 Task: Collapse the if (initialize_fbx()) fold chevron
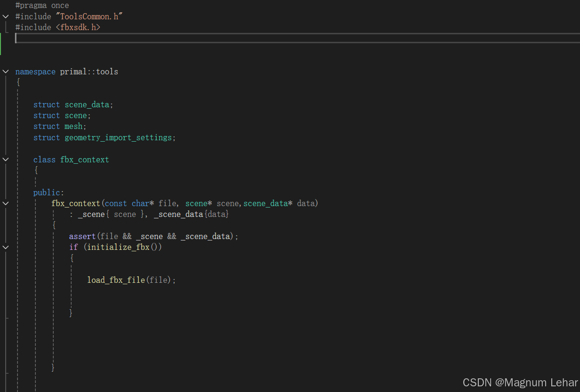coord(6,247)
